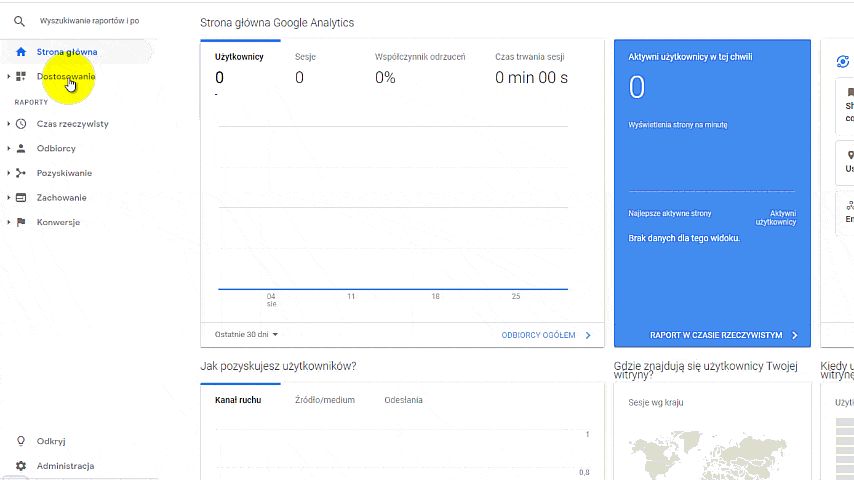854x480 pixels.
Task: Click the Strona główna Google Analytics heading
Action: [x=277, y=23]
